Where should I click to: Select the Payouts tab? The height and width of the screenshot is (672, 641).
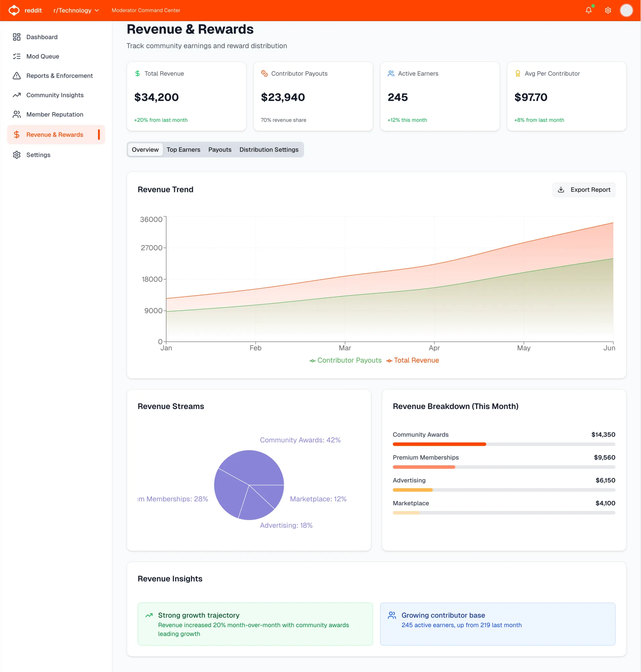point(220,149)
